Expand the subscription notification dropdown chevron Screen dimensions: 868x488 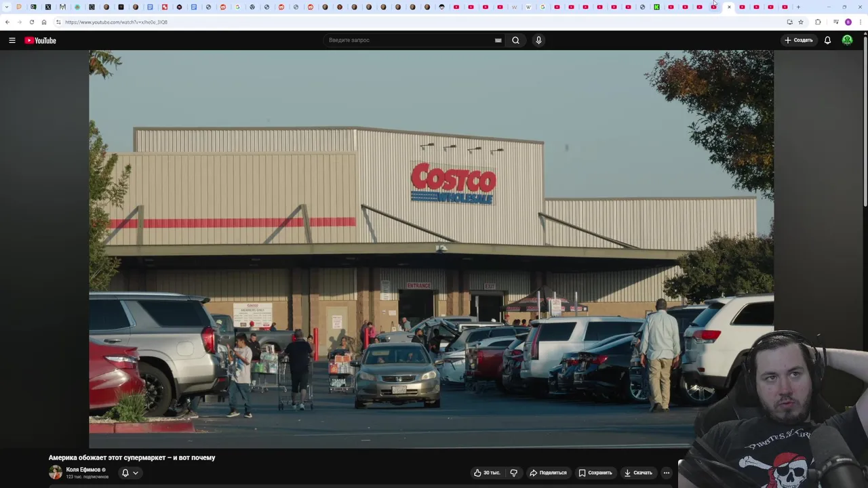[136, 472]
